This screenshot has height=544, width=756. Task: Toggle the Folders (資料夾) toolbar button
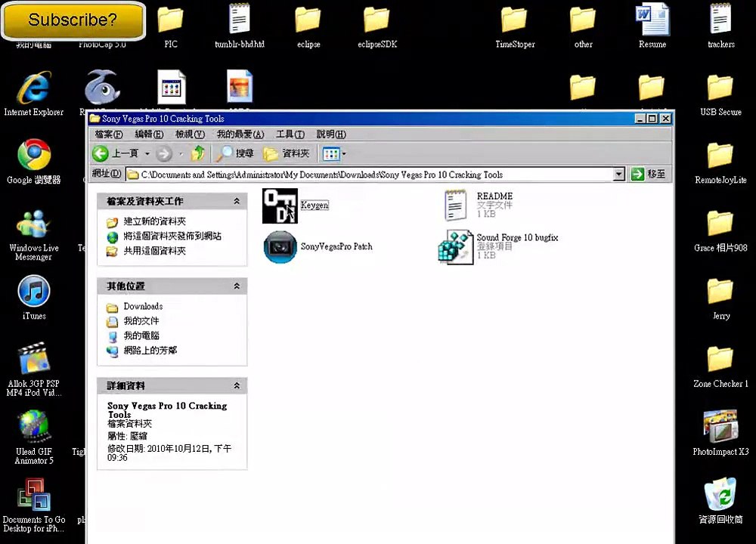[286, 153]
